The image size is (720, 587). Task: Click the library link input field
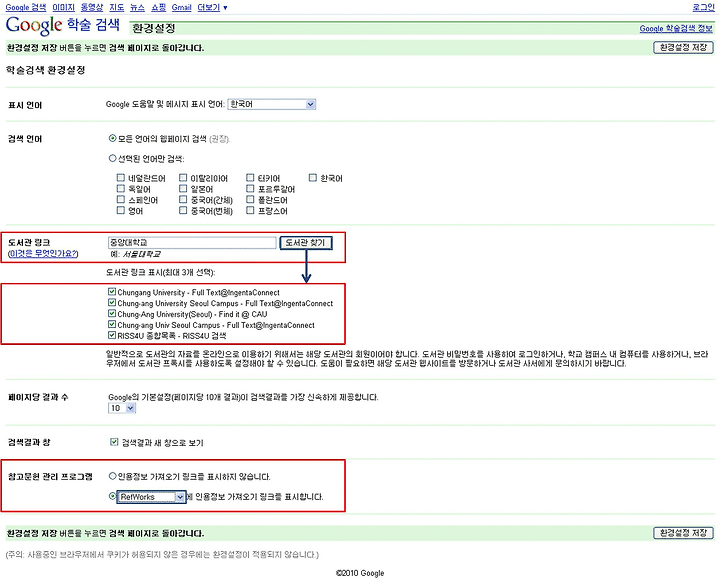click(192, 243)
